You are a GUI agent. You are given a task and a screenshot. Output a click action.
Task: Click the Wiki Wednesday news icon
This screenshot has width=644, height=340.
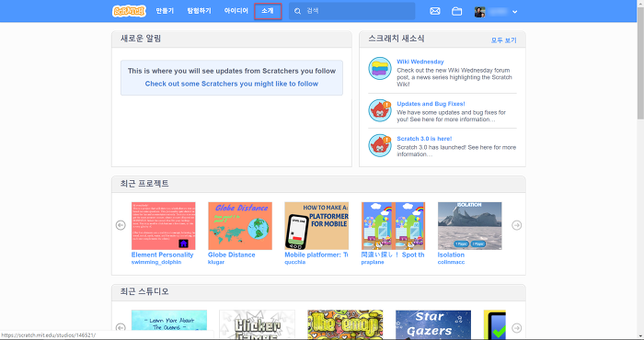coord(380,68)
